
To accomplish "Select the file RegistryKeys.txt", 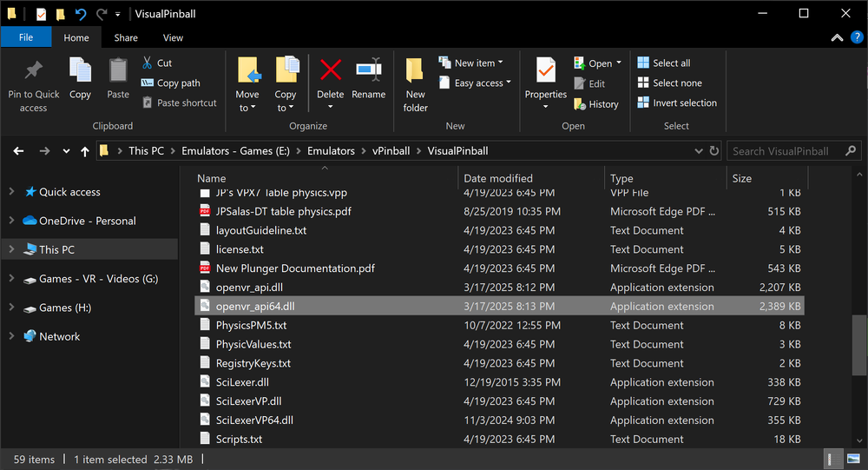I will 253,363.
